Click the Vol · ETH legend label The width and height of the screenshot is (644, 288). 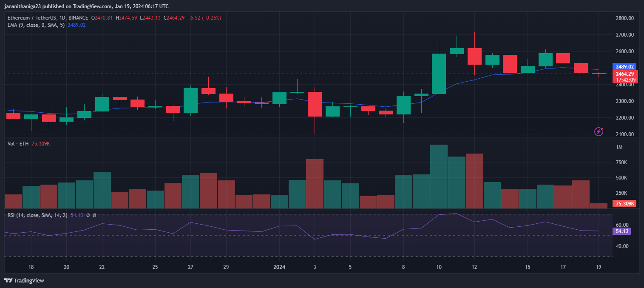pos(18,144)
